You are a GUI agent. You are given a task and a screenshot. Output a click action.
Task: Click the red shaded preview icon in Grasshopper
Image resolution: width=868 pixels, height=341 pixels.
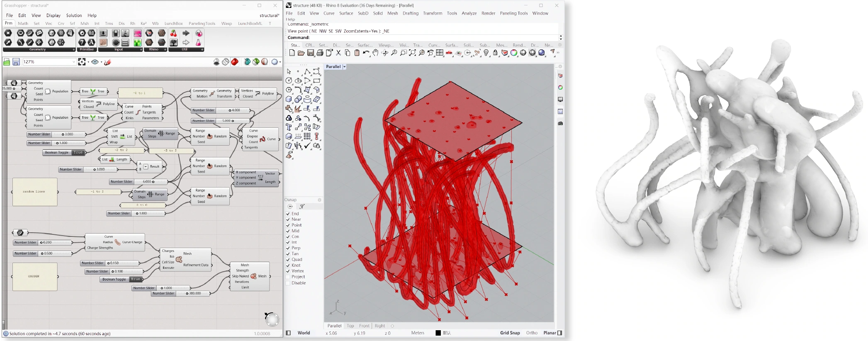[235, 62]
